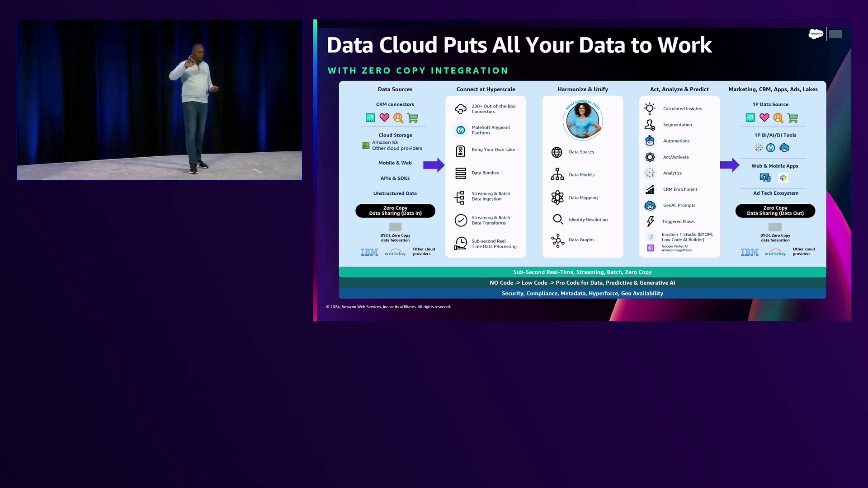Click the Data Bundles stack icon
Screen dimensions: 868x488
click(460, 173)
